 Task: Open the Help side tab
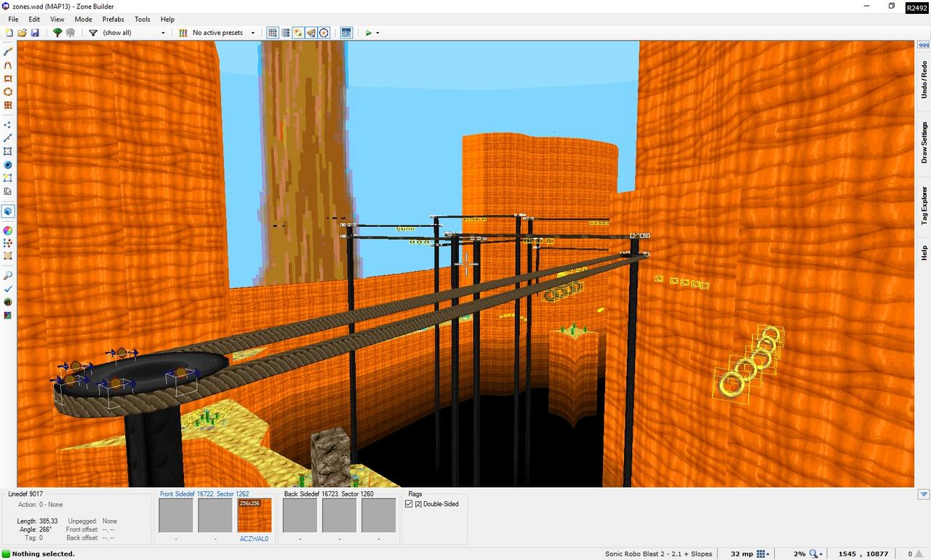[924, 252]
